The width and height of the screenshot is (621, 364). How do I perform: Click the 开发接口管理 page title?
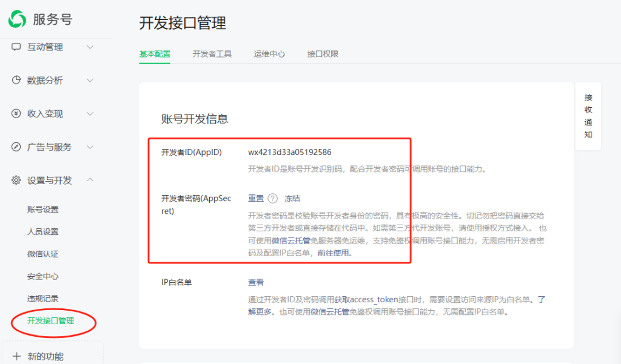(183, 22)
